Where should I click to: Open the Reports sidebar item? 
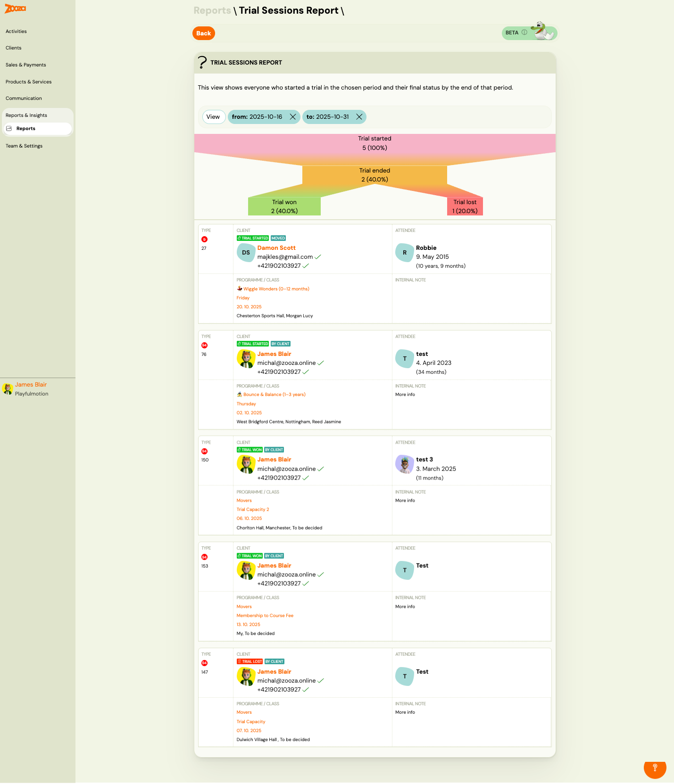26,129
